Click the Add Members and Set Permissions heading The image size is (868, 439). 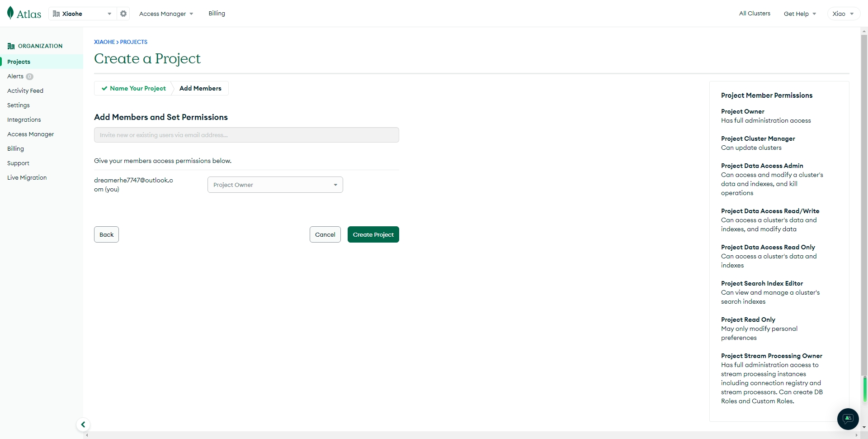[x=161, y=117]
